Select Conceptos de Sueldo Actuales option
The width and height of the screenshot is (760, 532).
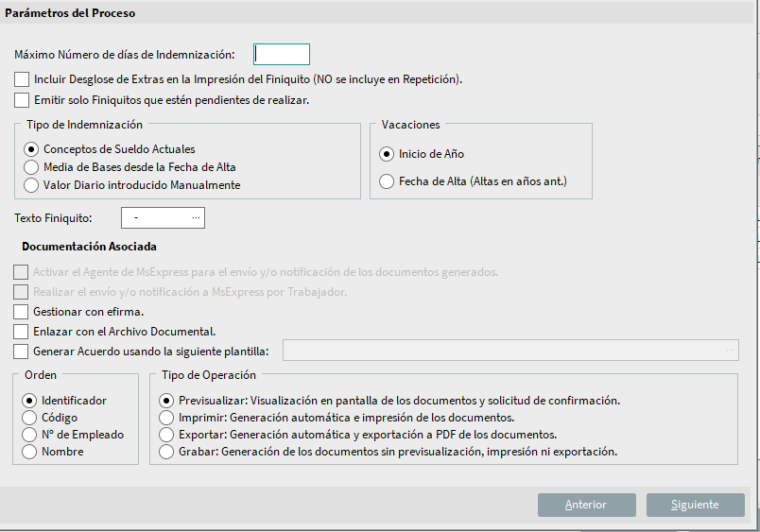[x=32, y=149]
